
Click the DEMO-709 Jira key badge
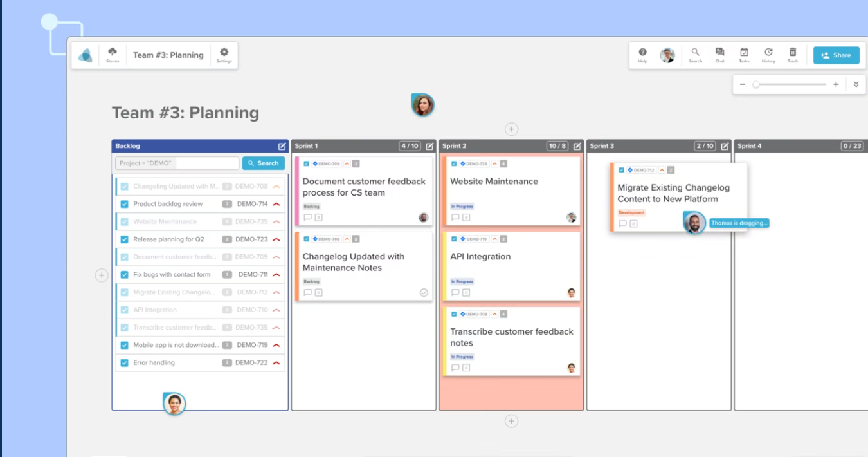click(x=326, y=164)
